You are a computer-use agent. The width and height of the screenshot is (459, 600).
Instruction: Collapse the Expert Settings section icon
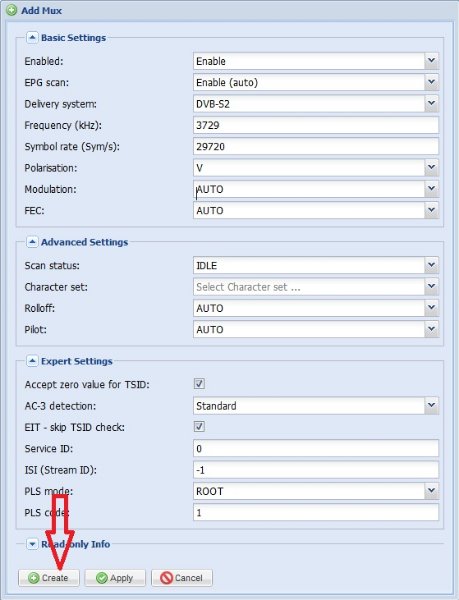pos(32,361)
